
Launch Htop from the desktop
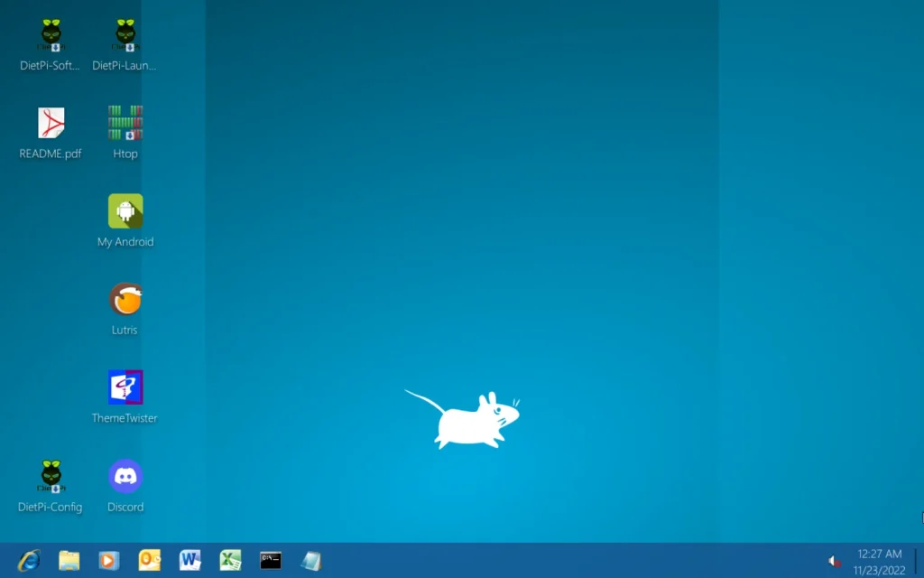[125, 124]
